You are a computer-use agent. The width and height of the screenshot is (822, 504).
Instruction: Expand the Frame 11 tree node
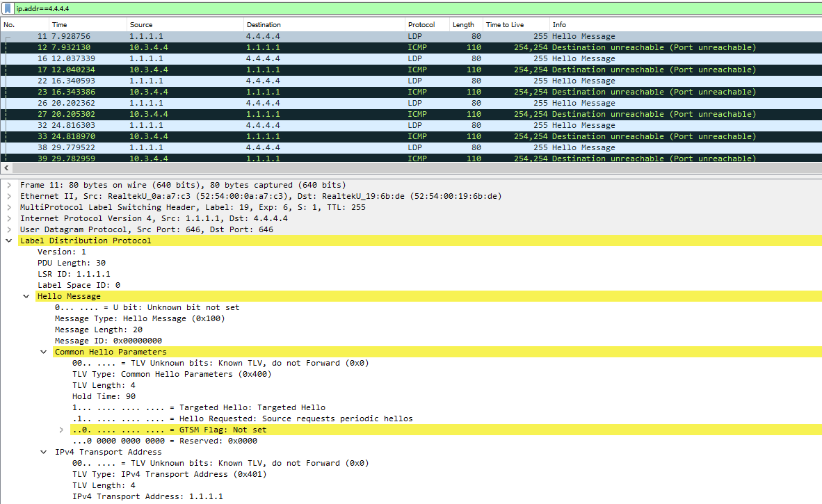[8, 185]
